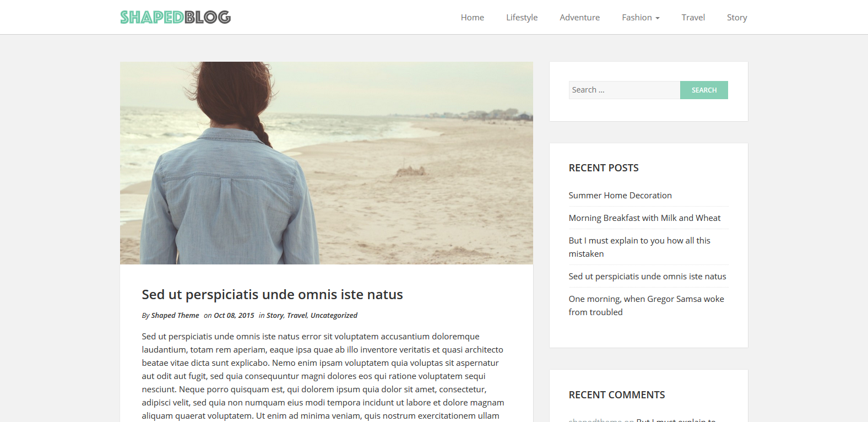
Task: Select the Story category in post meta
Action: tap(275, 316)
